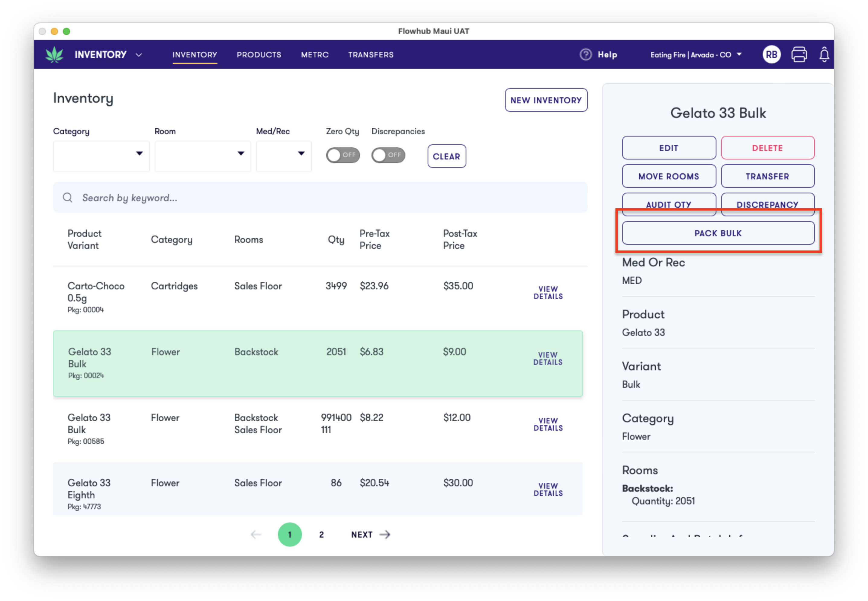868x601 pixels.
Task: Open the Help question mark icon
Action: (x=586, y=55)
